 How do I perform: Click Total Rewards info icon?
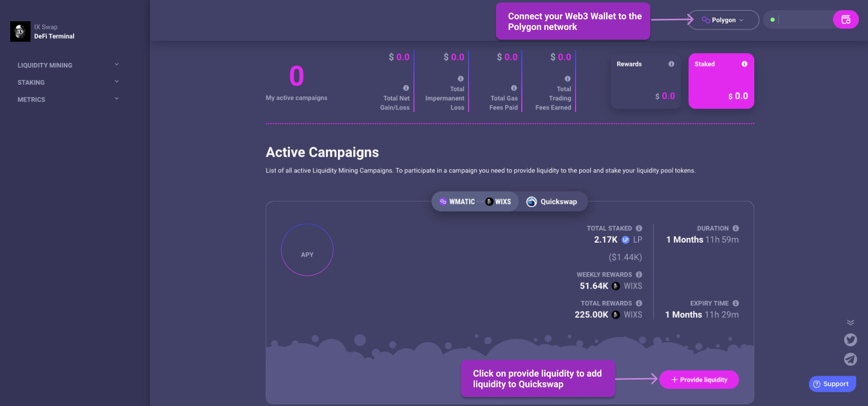click(x=639, y=303)
